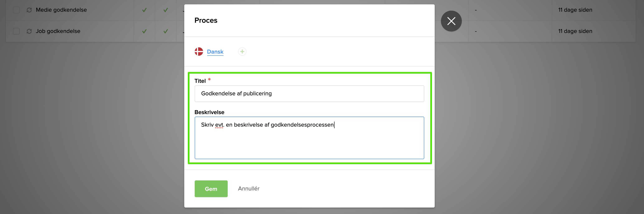644x214 pixels.
Task: Click the refresh icon beside Job godkendelse
Action: [x=29, y=31]
